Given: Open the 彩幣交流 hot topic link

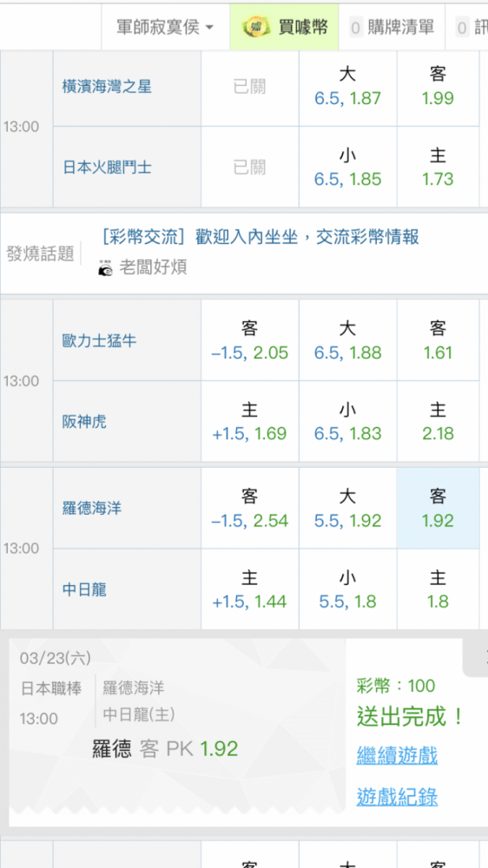Looking at the screenshot, I should (260, 237).
